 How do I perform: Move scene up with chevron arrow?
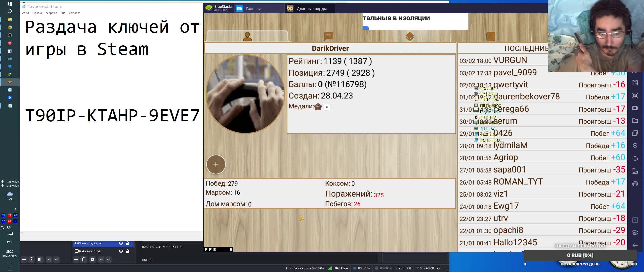pyautogui.click(x=49, y=259)
